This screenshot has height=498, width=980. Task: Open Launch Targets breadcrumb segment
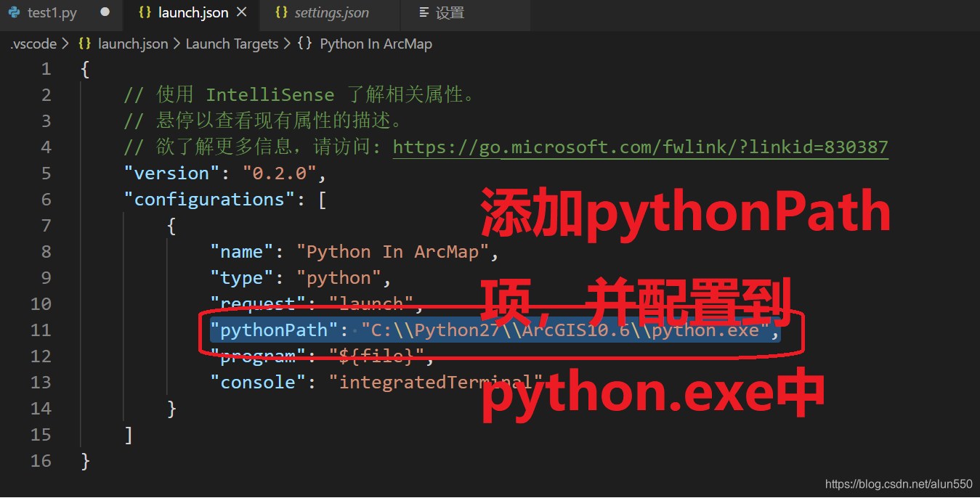click(232, 44)
